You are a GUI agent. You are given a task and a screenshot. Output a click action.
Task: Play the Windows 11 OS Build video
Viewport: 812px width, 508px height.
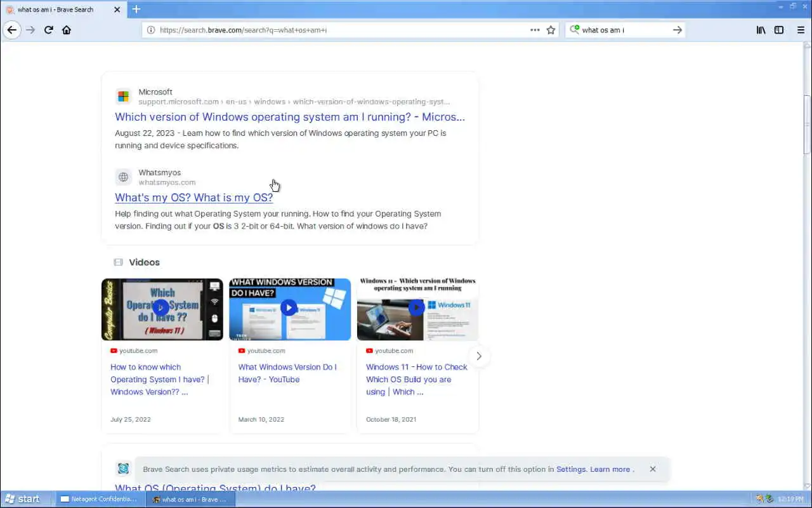(416, 308)
